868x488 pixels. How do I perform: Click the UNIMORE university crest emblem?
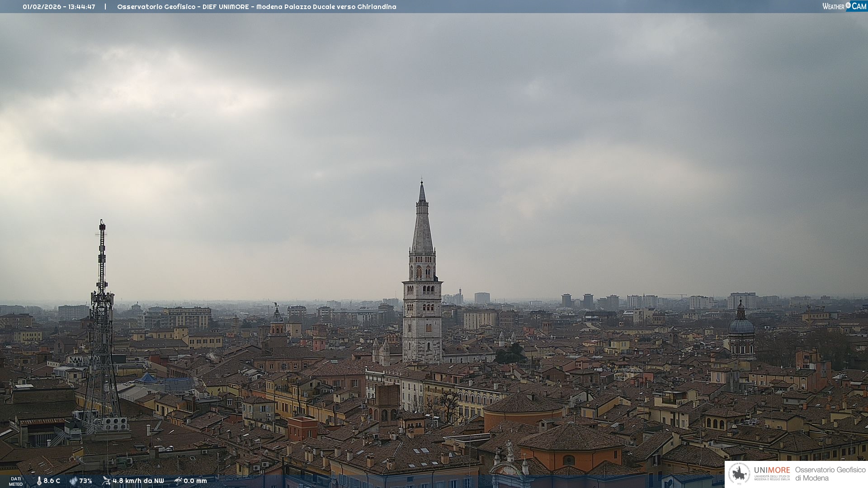pos(739,474)
